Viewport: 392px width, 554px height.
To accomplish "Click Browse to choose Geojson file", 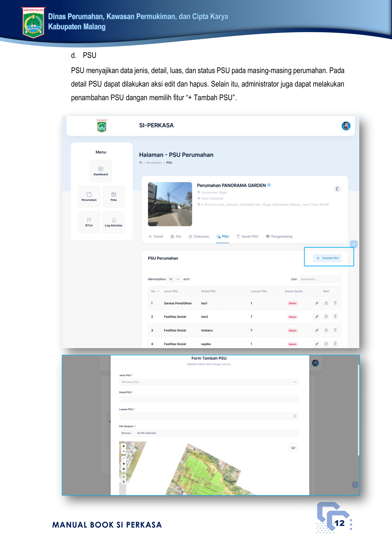I will pos(127,433).
